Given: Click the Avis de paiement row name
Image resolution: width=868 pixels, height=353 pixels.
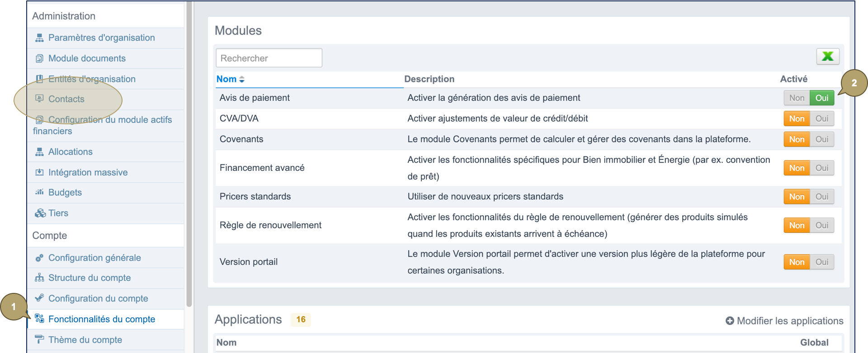Looking at the screenshot, I should tap(255, 98).
